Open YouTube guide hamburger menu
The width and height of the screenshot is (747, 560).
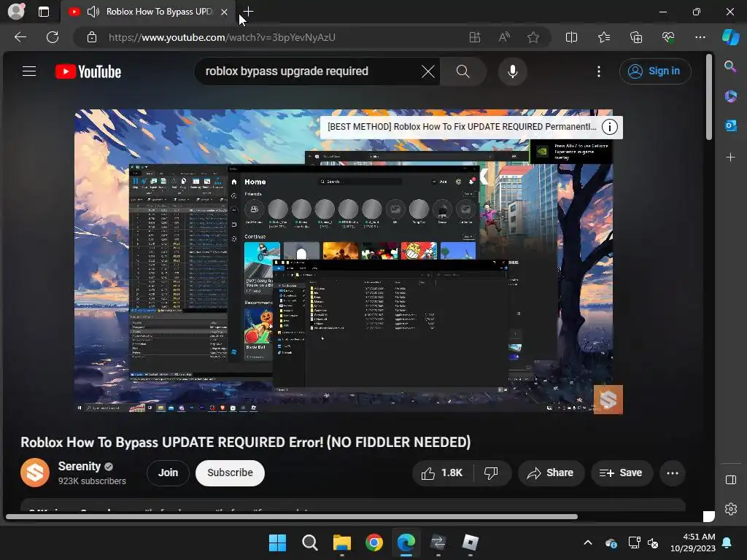[x=29, y=71]
